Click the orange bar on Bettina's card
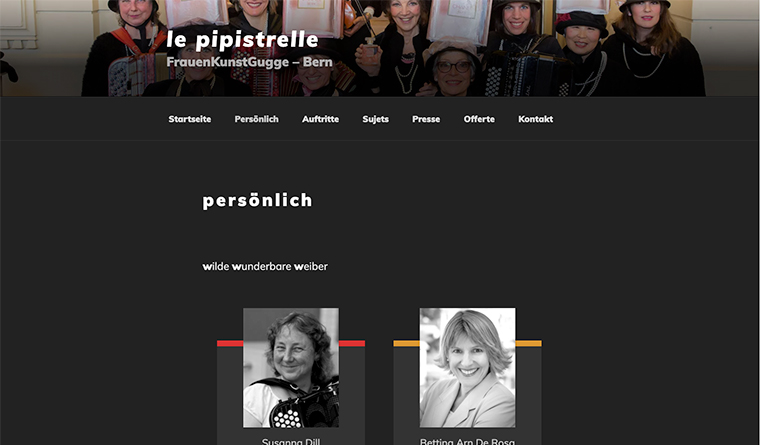Viewport: 760px width, 445px height. coord(529,344)
